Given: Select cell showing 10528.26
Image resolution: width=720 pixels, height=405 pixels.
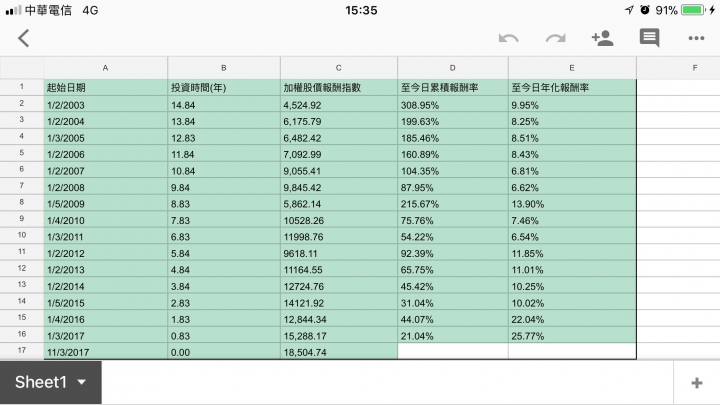Looking at the screenshot, I should point(339,220).
